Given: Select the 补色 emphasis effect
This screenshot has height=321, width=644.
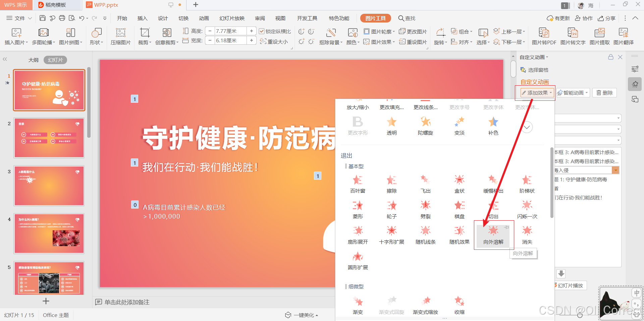Looking at the screenshot, I should pyautogui.click(x=493, y=126).
